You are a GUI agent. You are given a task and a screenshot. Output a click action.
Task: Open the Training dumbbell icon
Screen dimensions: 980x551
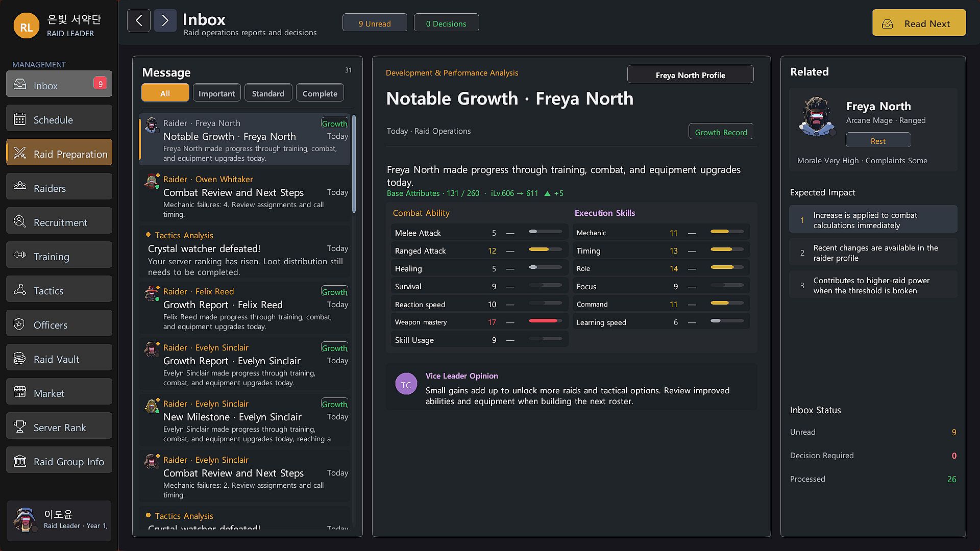(20, 256)
